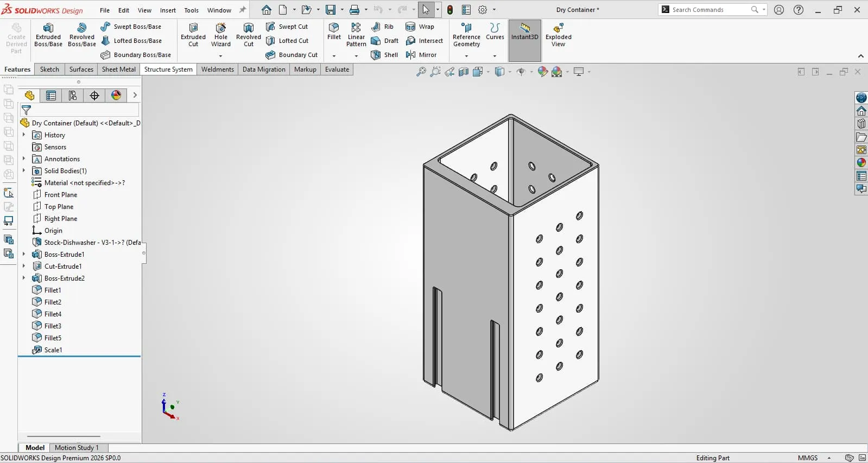Open the Hole Wizard tool
868x463 pixels.
pyautogui.click(x=221, y=35)
